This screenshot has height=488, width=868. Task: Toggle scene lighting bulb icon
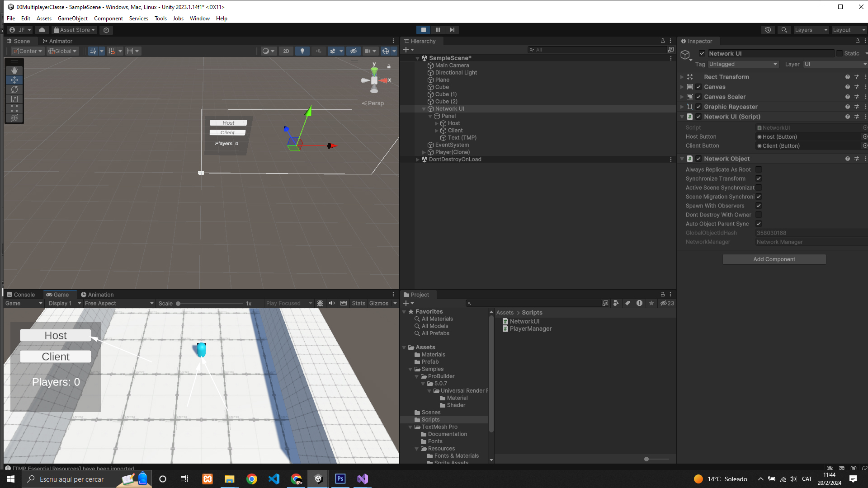tap(302, 51)
